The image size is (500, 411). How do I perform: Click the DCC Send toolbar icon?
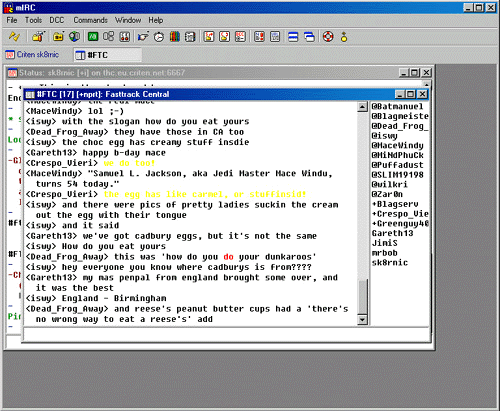[209, 36]
